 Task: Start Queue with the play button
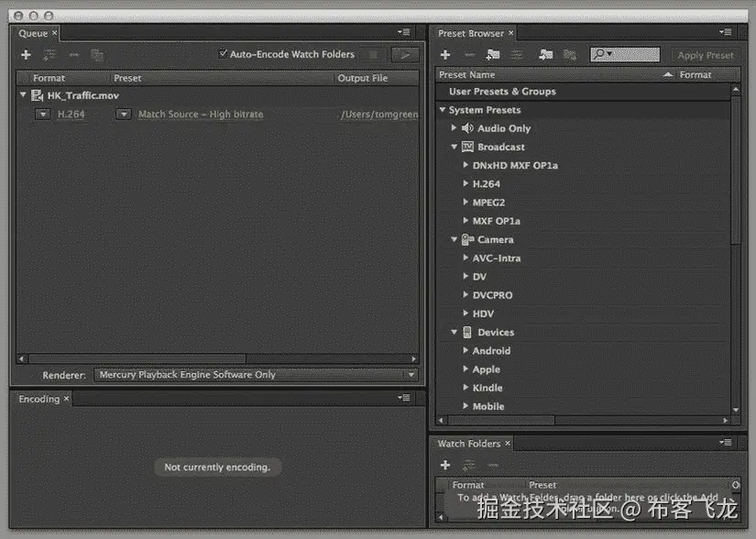(404, 55)
